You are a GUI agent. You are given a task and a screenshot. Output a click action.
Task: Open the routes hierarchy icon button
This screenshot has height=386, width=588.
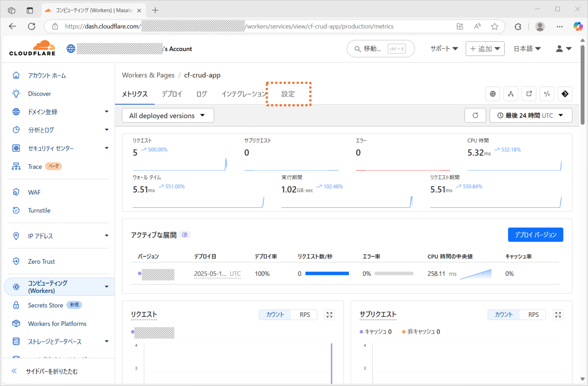[511, 94]
